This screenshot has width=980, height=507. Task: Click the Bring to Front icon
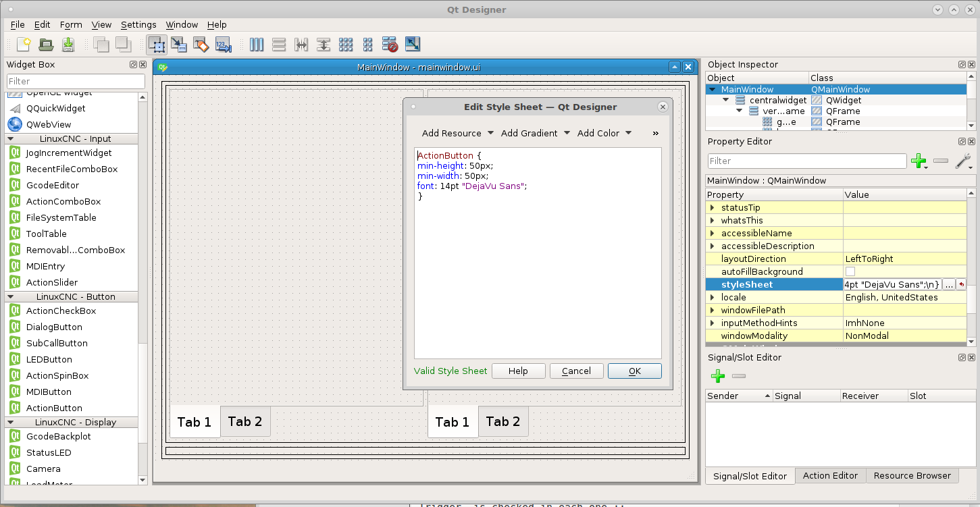click(123, 45)
